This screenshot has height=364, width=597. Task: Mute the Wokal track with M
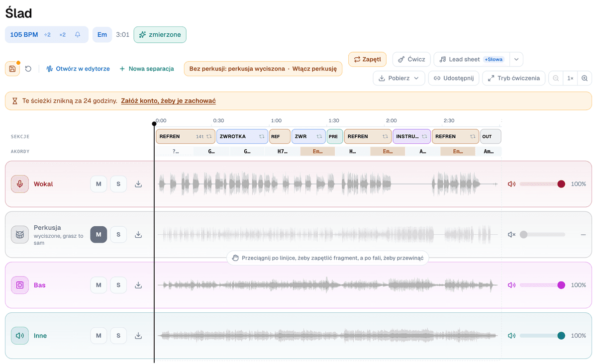pyautogui.click(x=99, y=184)
